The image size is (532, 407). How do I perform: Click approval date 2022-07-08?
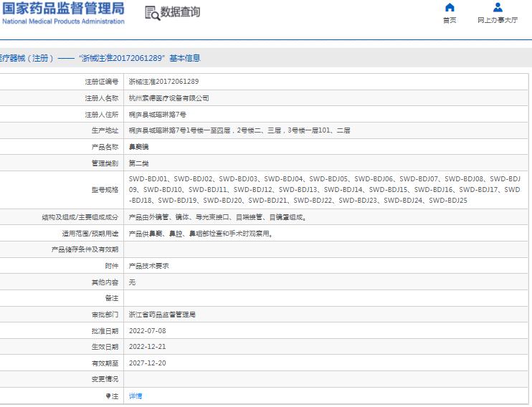point(147,331)
